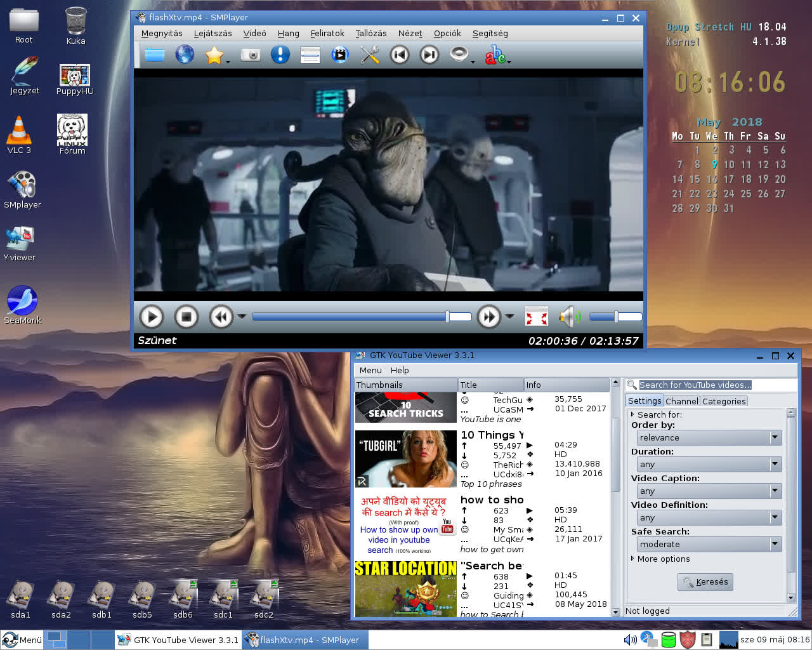
Task: Click the SMPlayer seek bar handle
Action: (448, 317)
